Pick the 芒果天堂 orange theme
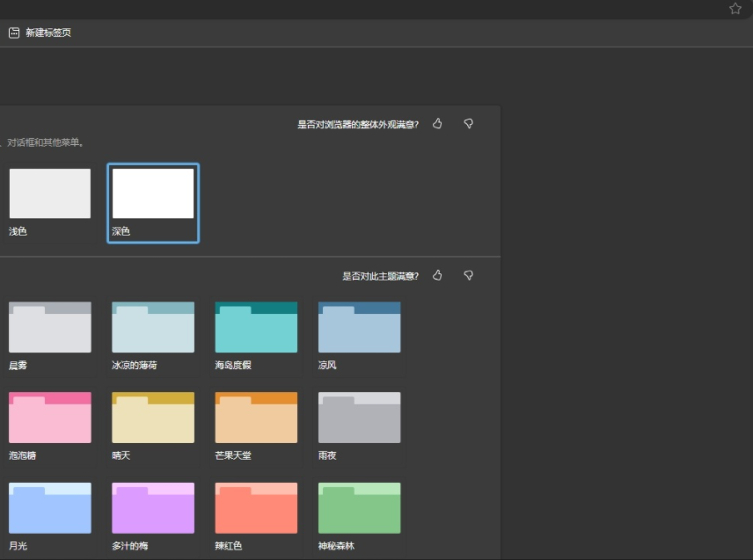753x560 pixels. tap(256, 426)
